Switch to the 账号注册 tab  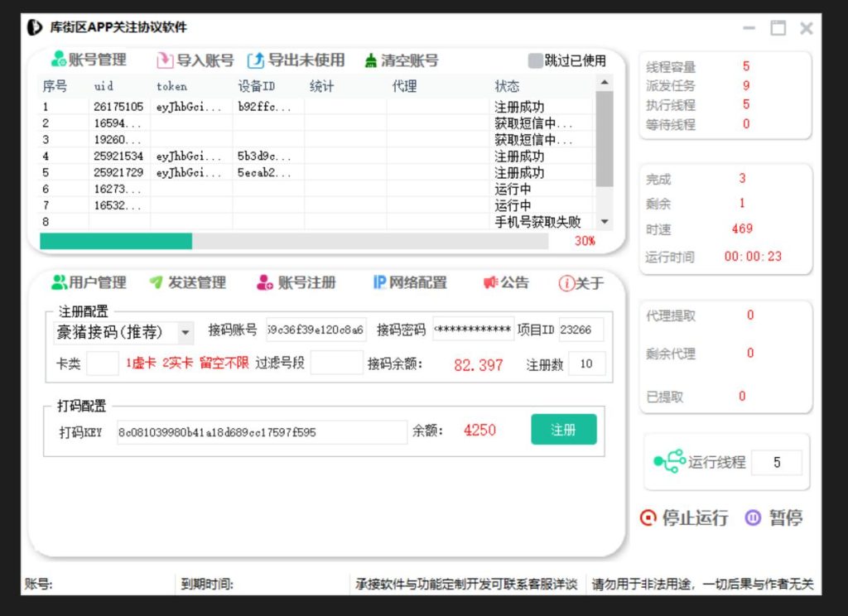click(x=296, y=282)
